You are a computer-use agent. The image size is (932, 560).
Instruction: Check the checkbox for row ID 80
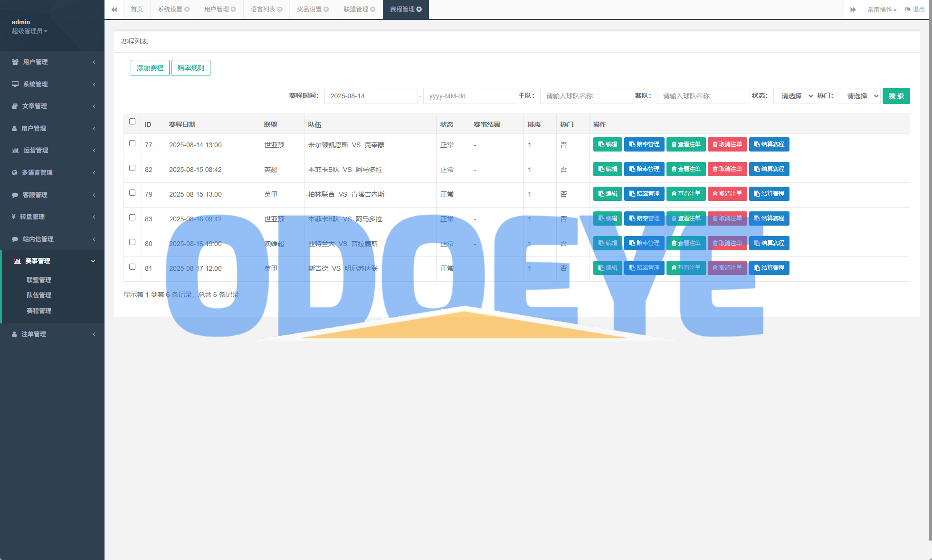pyautogui.click(x=132, y=242)
